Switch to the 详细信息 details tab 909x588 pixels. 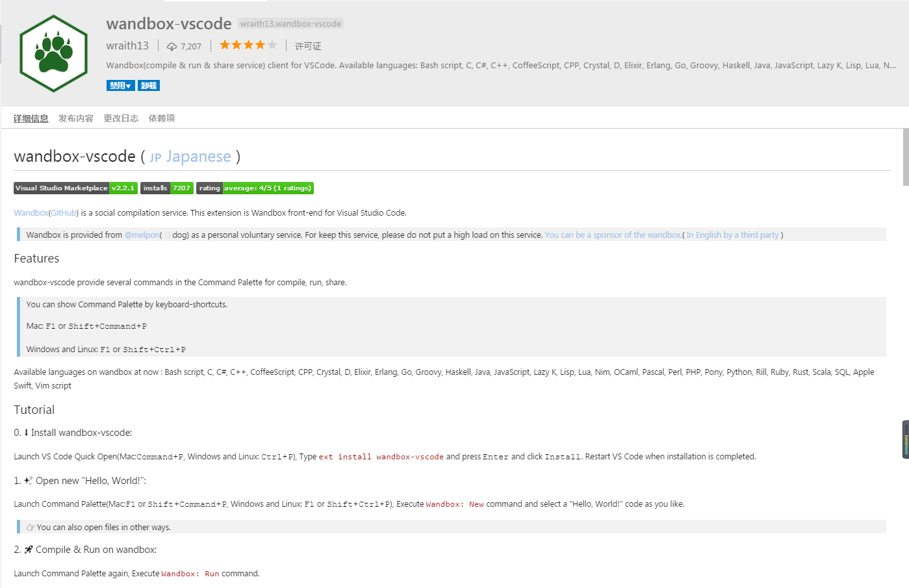pos(31,118)
